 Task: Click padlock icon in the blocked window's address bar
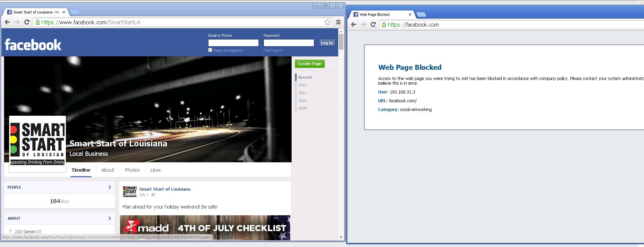[x=383, y=25]
